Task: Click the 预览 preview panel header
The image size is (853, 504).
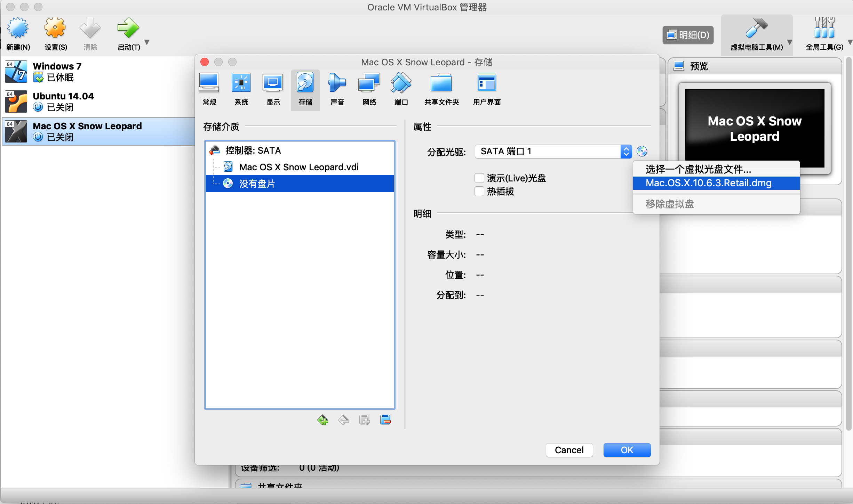Action: click(x=755, y=66)
